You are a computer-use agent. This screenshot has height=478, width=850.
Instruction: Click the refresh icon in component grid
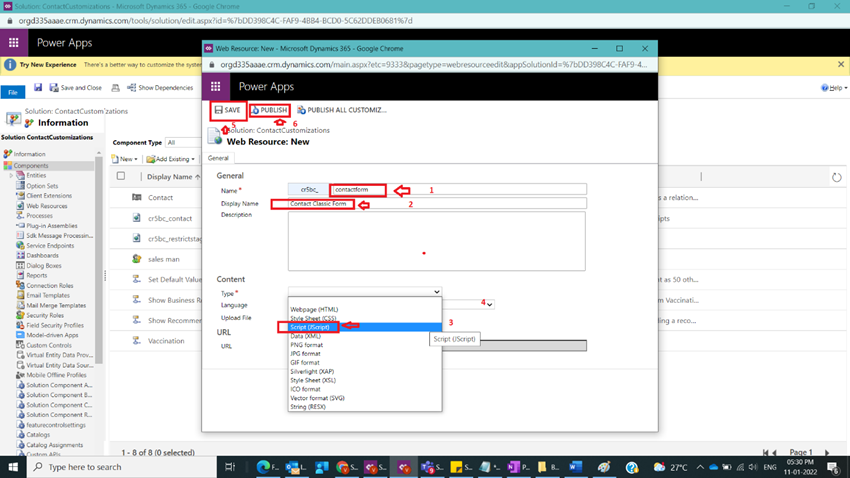836,177
